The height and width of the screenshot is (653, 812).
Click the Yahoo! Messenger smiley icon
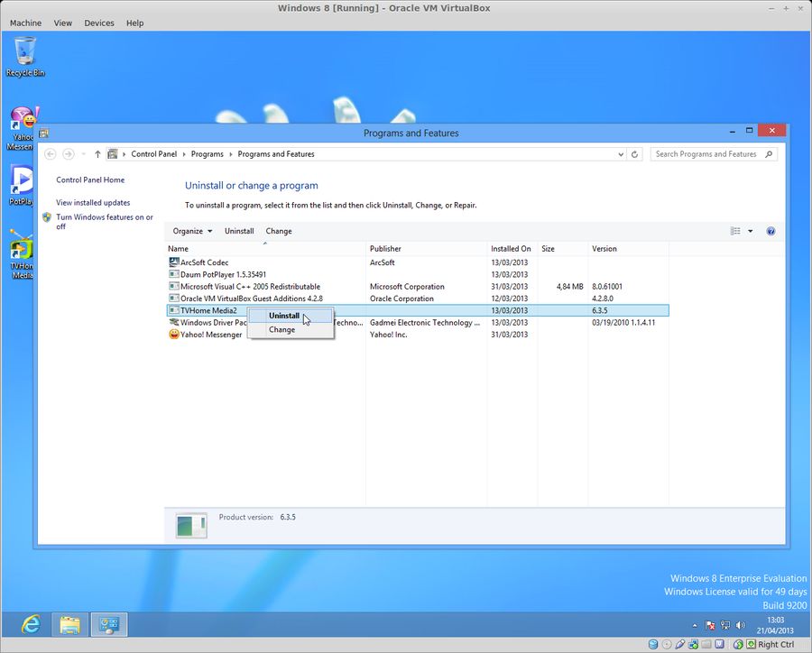tap(173, 335)
